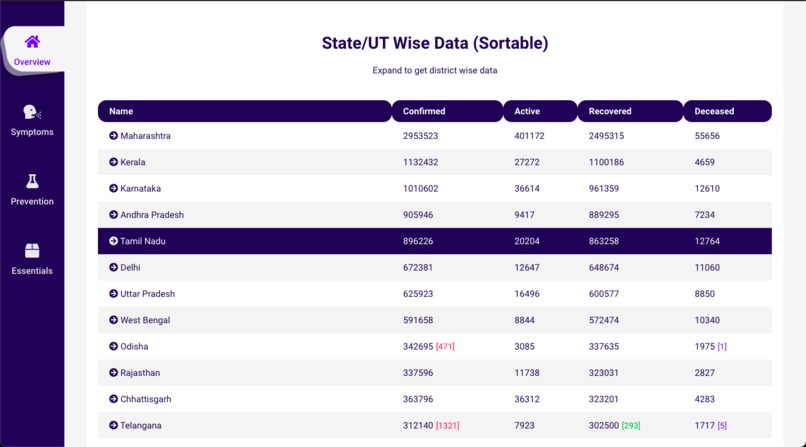806x447 pixels.
Task: Click Telangana confirmed delta [1321]
Action: click(448, 425)
